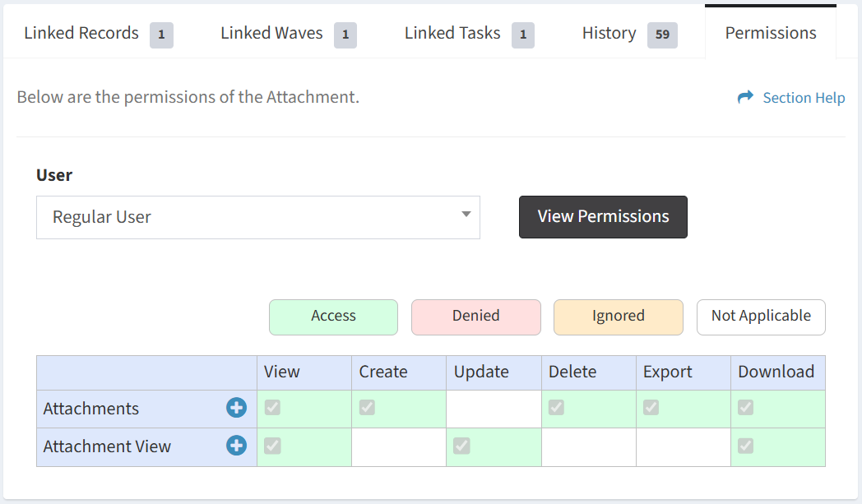Click the View column header
This screenshot has height=504, width=862.
coord(304,372)
